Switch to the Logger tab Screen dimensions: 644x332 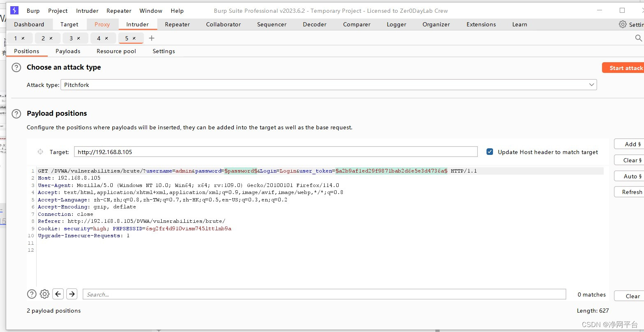click(x=396, y=24)
